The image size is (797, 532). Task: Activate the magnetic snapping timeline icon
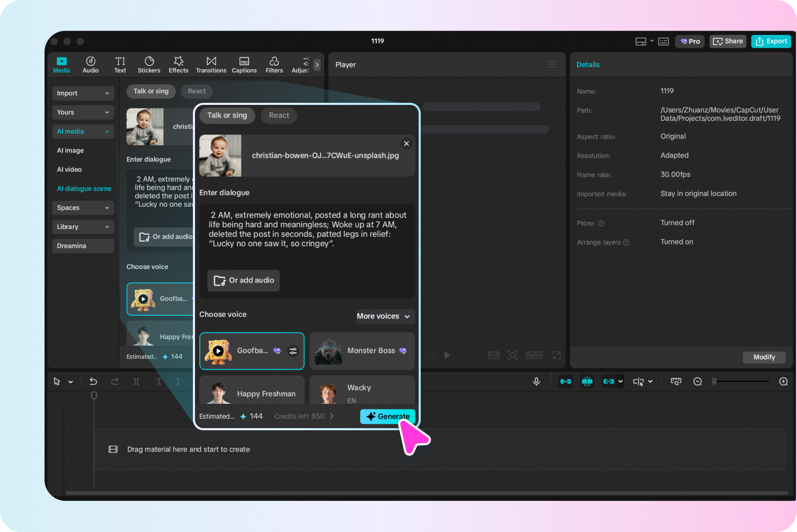point(587,381)
